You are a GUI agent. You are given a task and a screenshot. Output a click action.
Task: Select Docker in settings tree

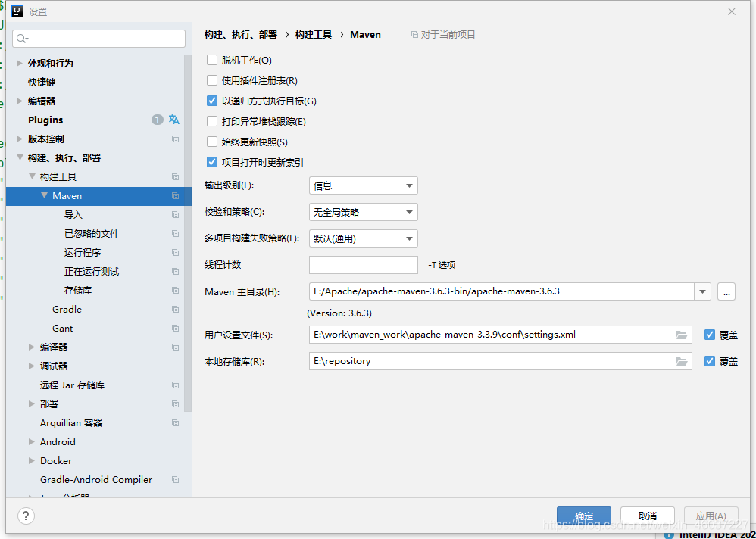56,461
